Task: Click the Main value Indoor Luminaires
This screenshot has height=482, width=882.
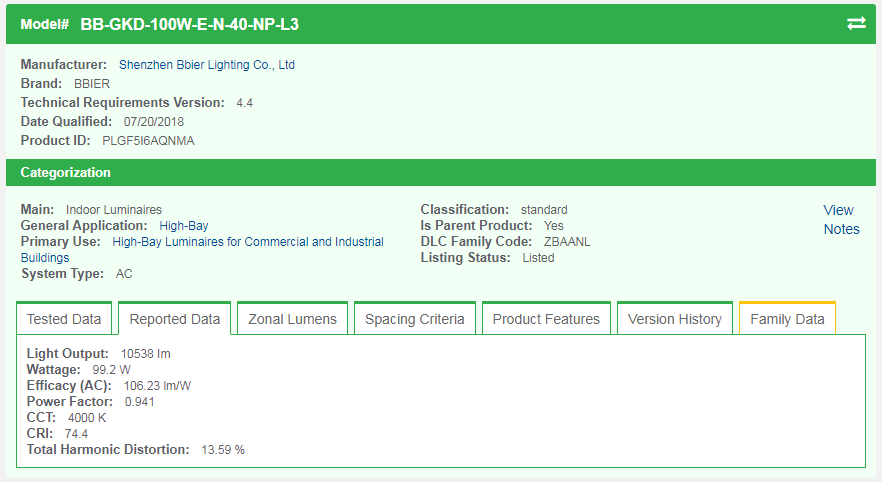Action: [x=114, y=210]
